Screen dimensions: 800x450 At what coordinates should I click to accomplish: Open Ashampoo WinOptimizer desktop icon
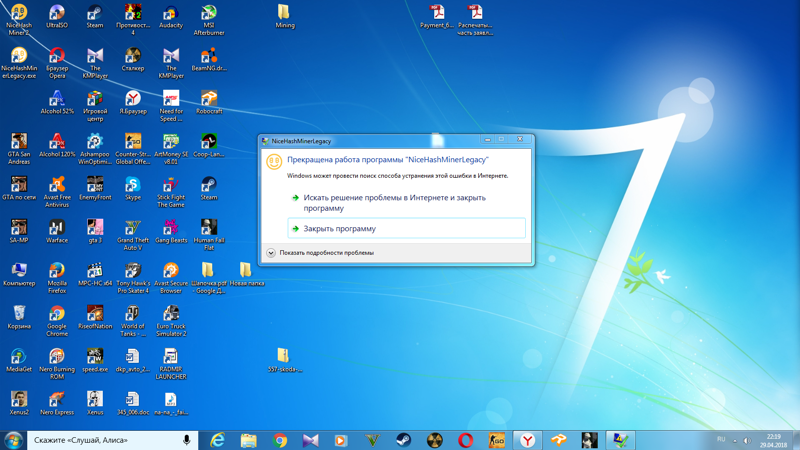tap(95, 149)
